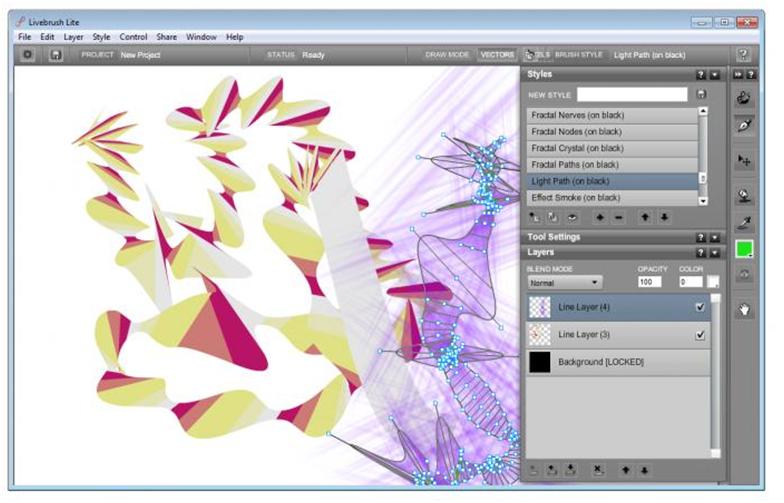
Task: Open the tool strip help button
Action: [x=750, y=74]
